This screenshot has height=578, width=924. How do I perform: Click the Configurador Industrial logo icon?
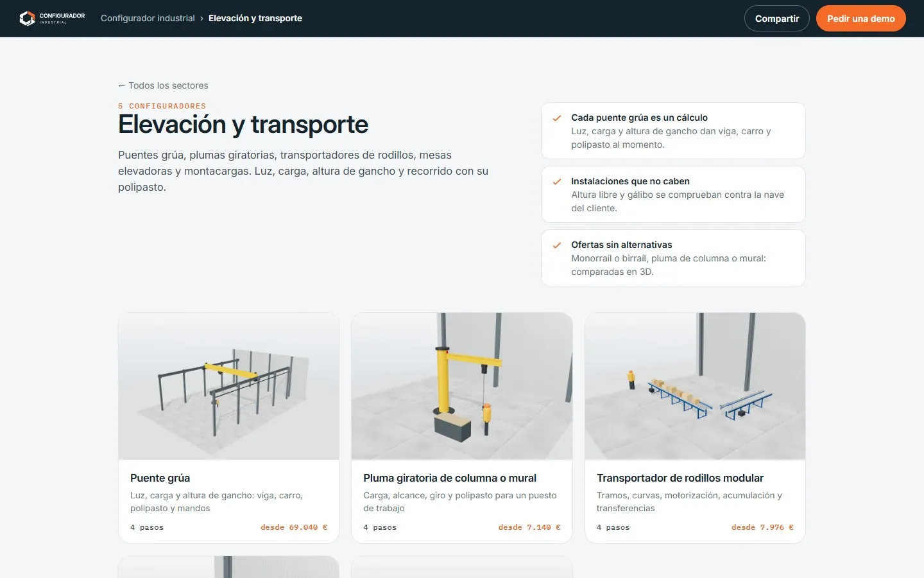pyautogui.click(x=28, y=19)
